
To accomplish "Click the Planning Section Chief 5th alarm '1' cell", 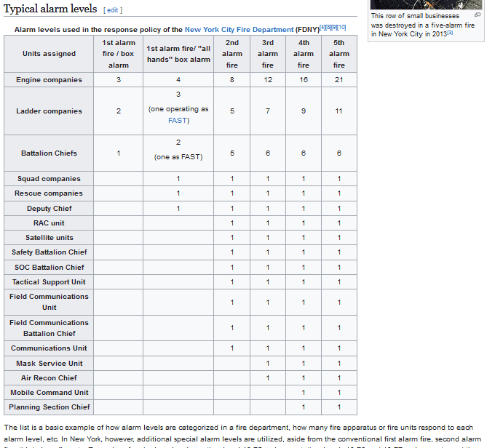I will 339,407.
